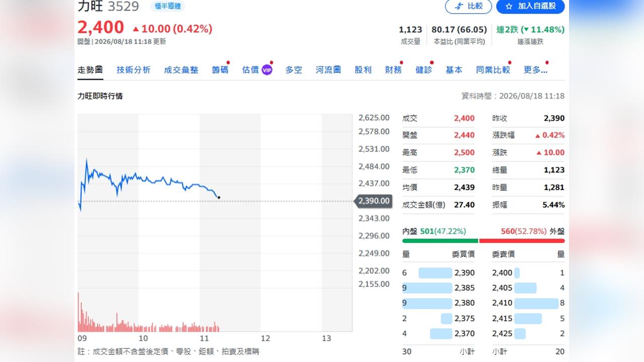The image size is (644, 362).
Task: Click the green 內盤 ratio bar
Action: 440,241
